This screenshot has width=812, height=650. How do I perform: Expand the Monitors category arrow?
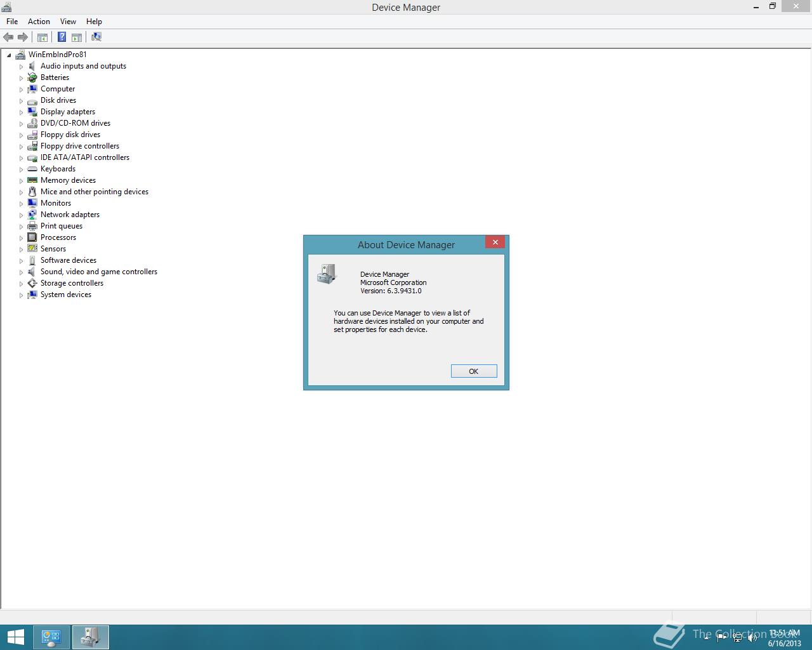coord(21,204)
